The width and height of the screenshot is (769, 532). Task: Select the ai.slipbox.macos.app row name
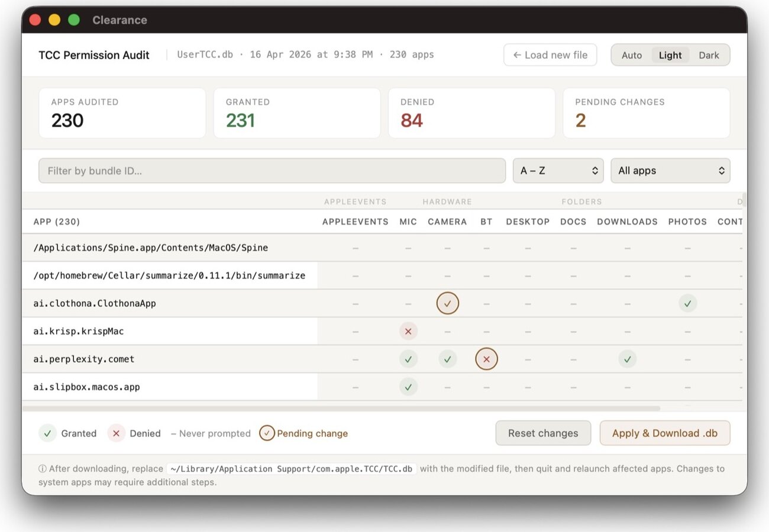(x=86, y=387)
